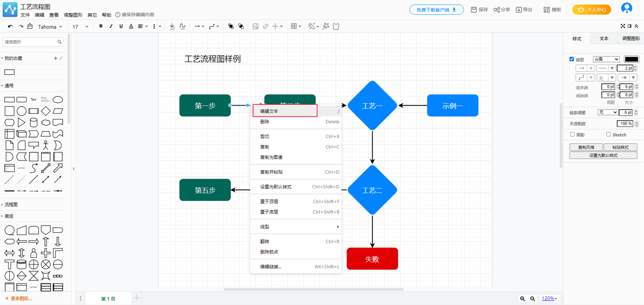Click the fullscreen icon at top right
This screenshot has height=305, width=644.
[x=623, y=26]
